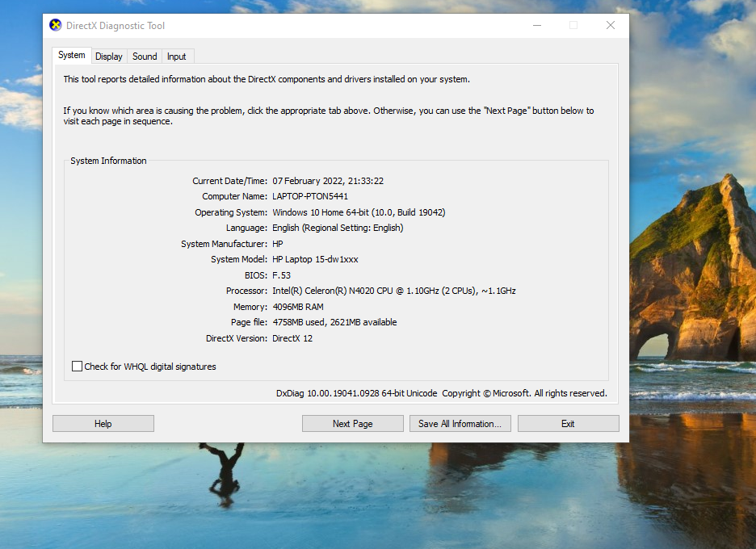This screenshot has height=549, width=756.
Task: Open the Display tab
Action: (109, 57)
